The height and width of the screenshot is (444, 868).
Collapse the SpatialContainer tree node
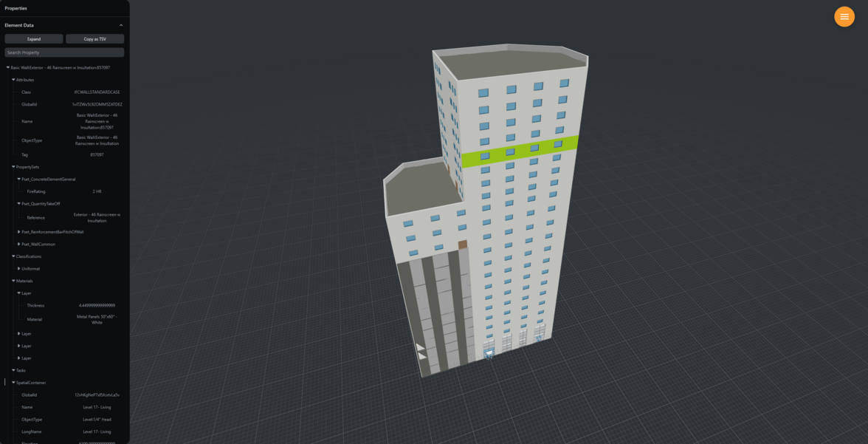(13, 383)
